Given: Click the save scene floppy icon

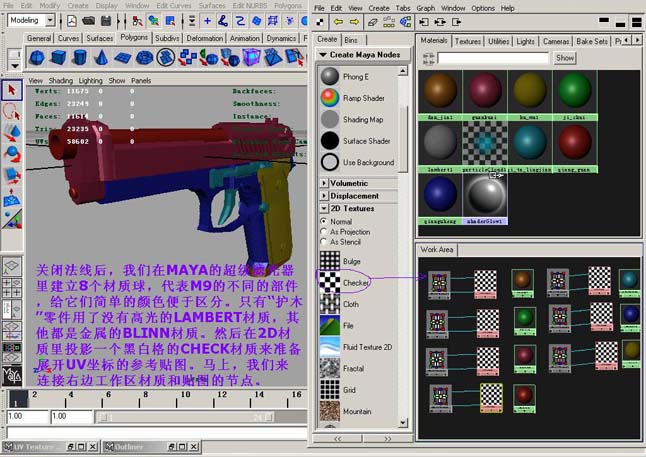Looking at the screenshot, I should coord(106,21).
